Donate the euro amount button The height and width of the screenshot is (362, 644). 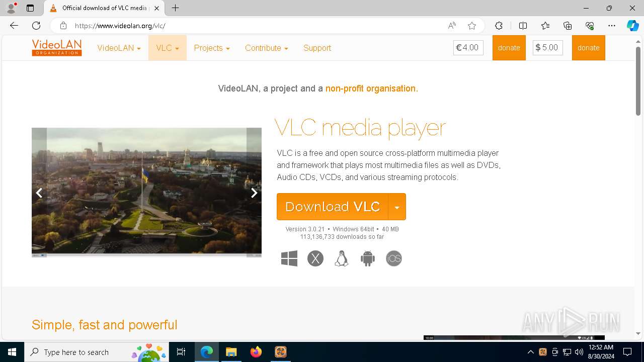pos(509,48)
